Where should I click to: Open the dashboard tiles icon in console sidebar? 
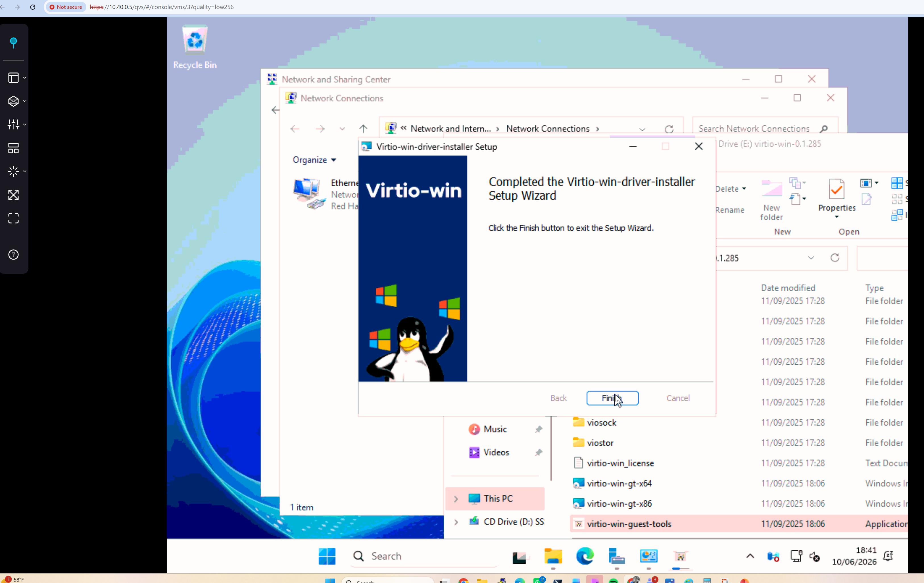(x=13, y=148)
